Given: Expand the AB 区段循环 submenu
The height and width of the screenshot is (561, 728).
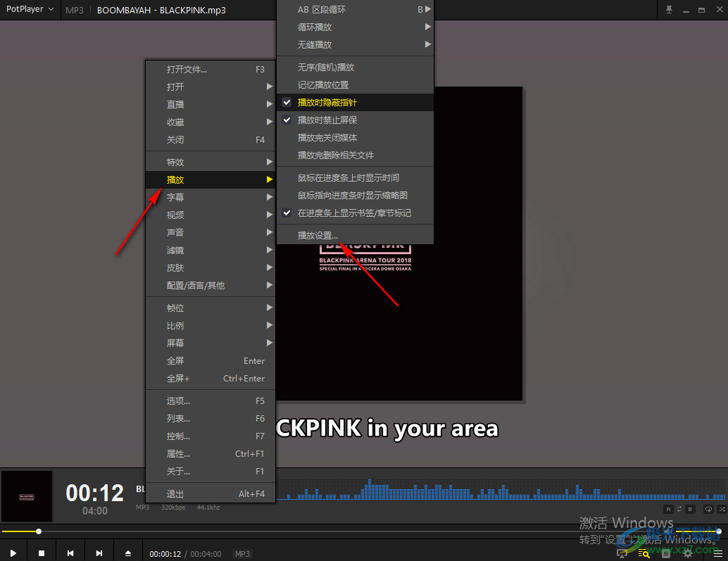Looking at the screenshot, I should [355, 9].
